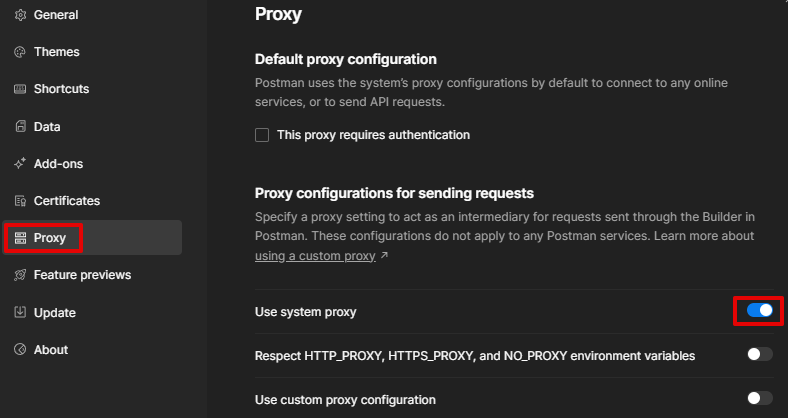
Task: Click the Shortcuts keyboard icon
Action: coord(20,89)
